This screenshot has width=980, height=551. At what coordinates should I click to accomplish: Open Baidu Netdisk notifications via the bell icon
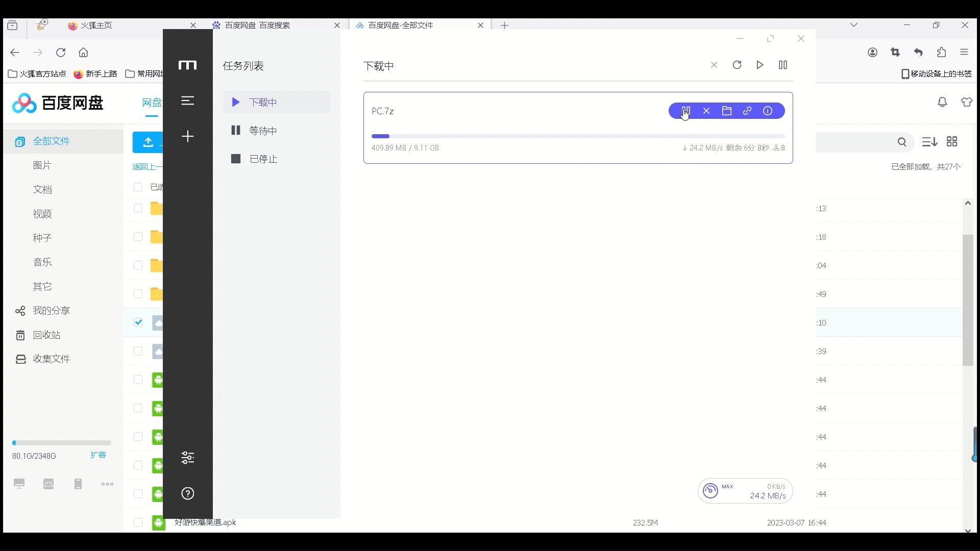click(942, 102)
